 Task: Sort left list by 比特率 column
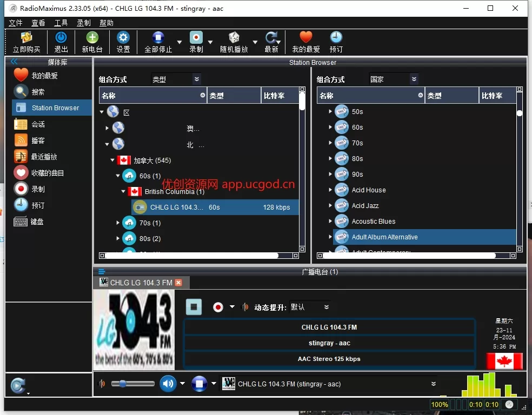(x=280, y=96)
